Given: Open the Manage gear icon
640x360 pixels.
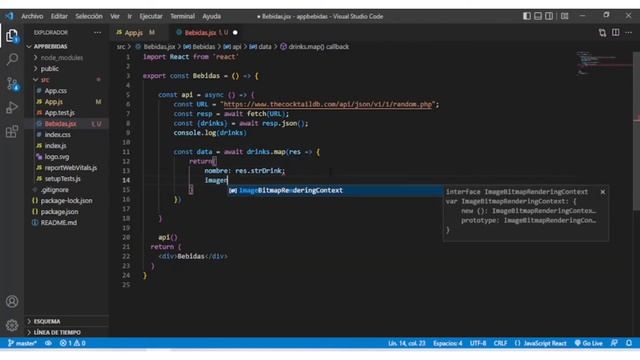Looking at the screenshot, I should pyautogui.click(x=12, y=325).
